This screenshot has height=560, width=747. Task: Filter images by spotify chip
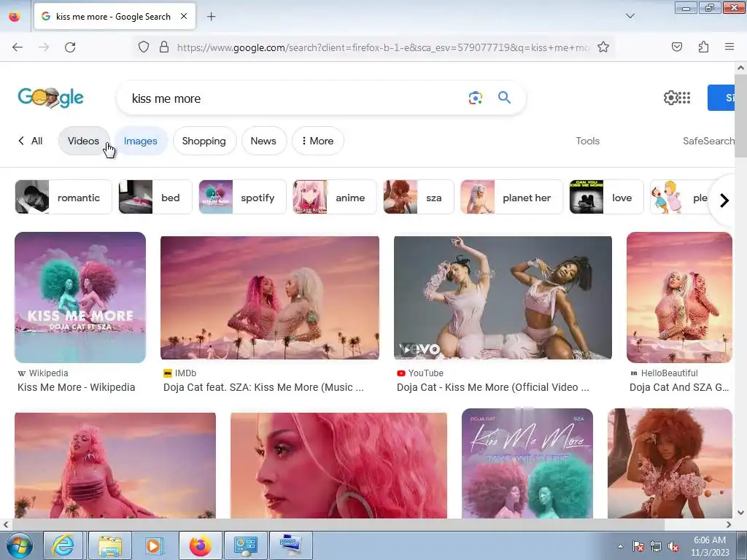coord(242,197)
